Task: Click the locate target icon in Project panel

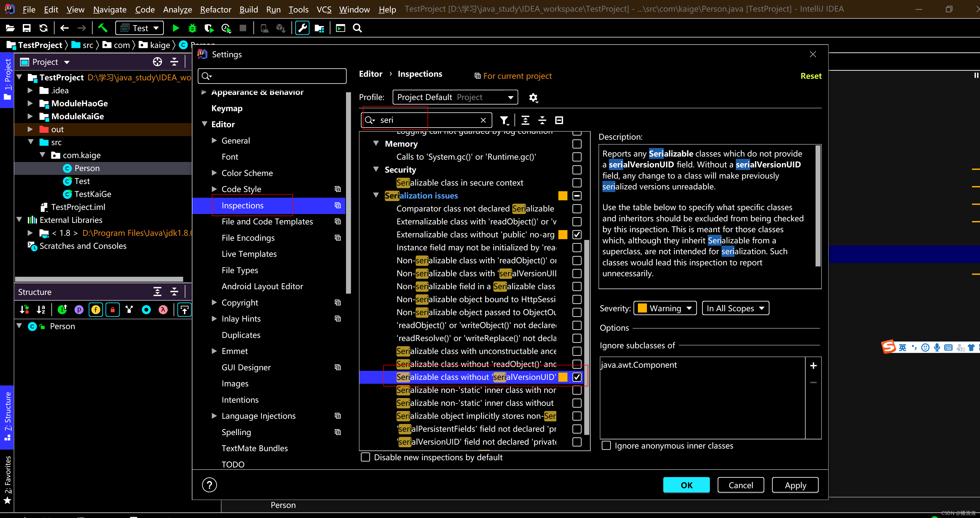Action: [157, 62]
